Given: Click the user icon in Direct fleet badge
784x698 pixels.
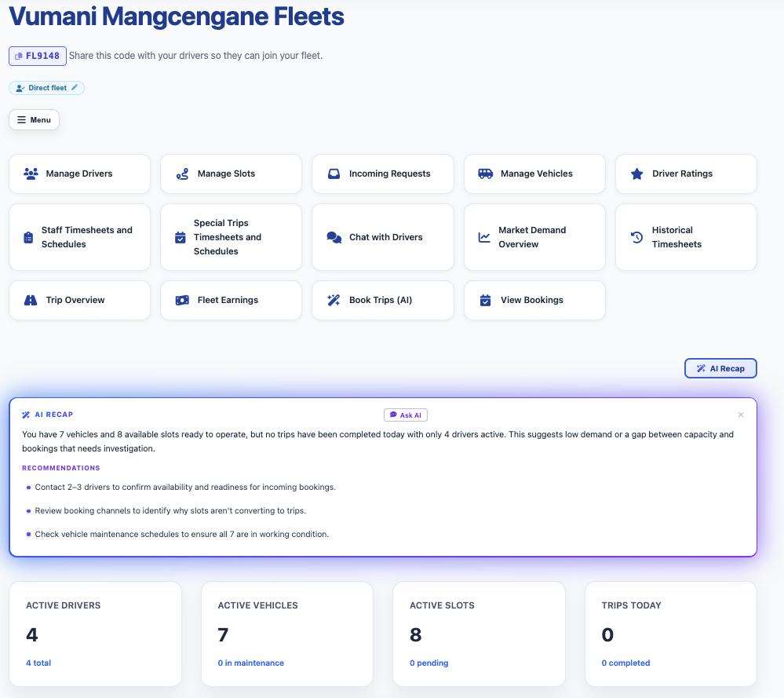Looking at the screenshot, I should 20,88.
